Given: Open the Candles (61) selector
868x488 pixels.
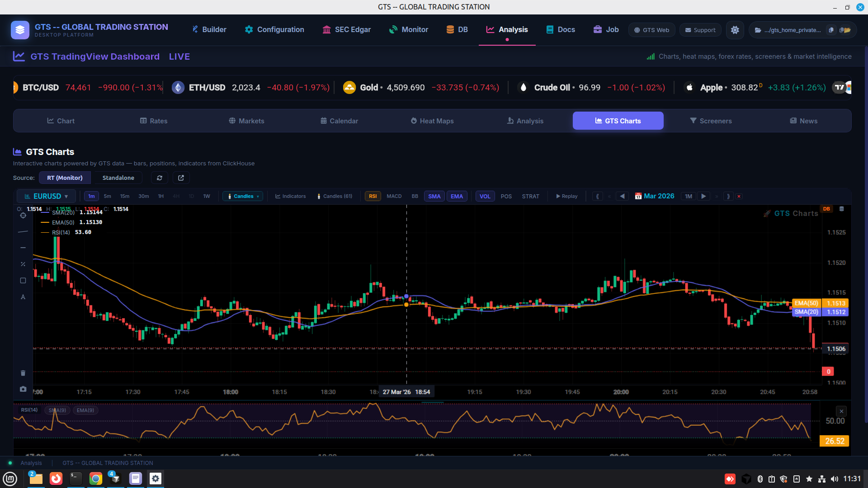Looking at the screenshot, I should click(335, 196).
